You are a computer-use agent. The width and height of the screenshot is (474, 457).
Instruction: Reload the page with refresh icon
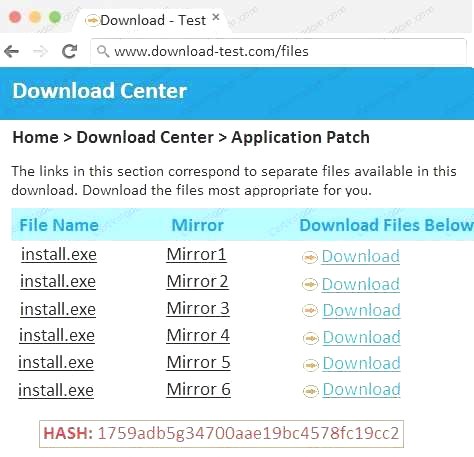(70, 51)
